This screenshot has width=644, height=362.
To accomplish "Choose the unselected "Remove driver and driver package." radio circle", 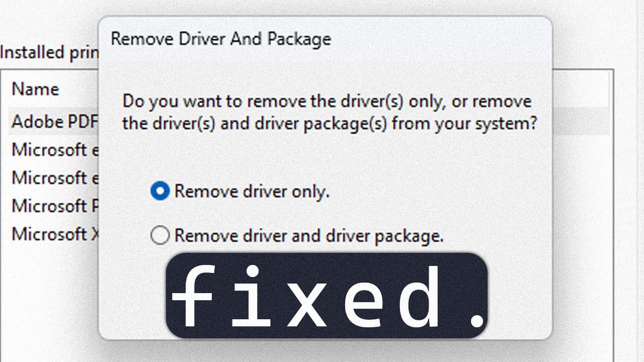I will [x=160, y=235].
